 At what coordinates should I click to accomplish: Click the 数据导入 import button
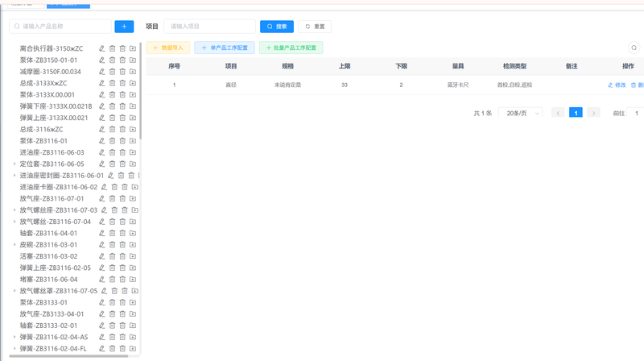click(x=168, y=48)
